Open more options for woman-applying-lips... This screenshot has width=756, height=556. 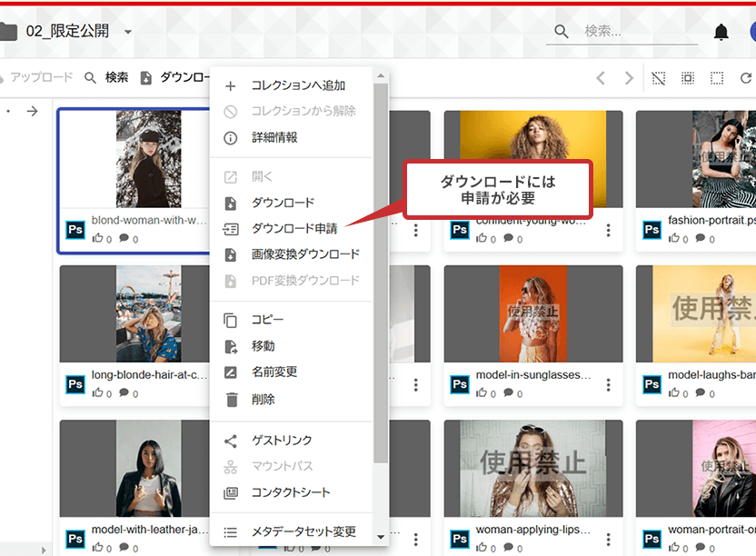pos(609,539)
